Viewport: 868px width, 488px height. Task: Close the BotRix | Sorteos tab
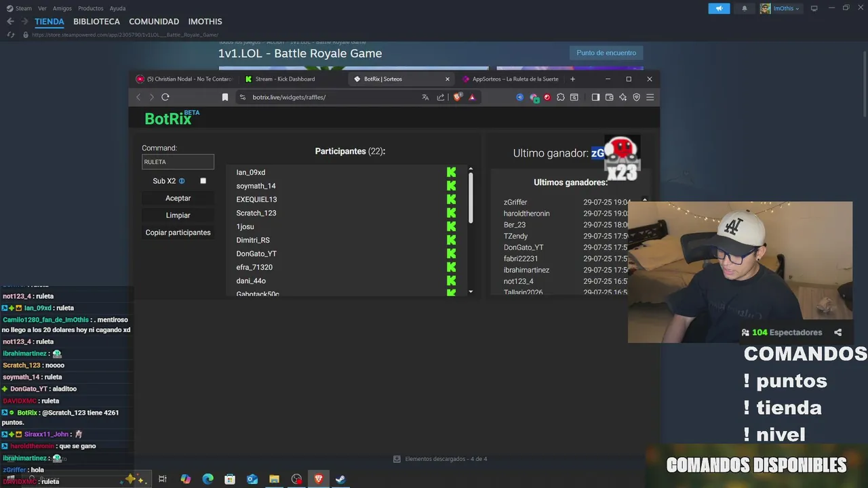pyautogui.click(x=447, y=79)
